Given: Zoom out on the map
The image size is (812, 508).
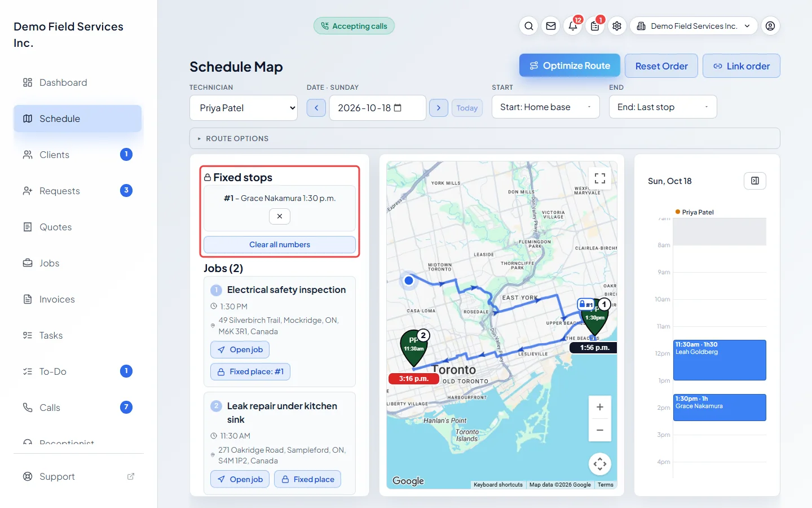Looking at the screenshot, I should point(600,430).
